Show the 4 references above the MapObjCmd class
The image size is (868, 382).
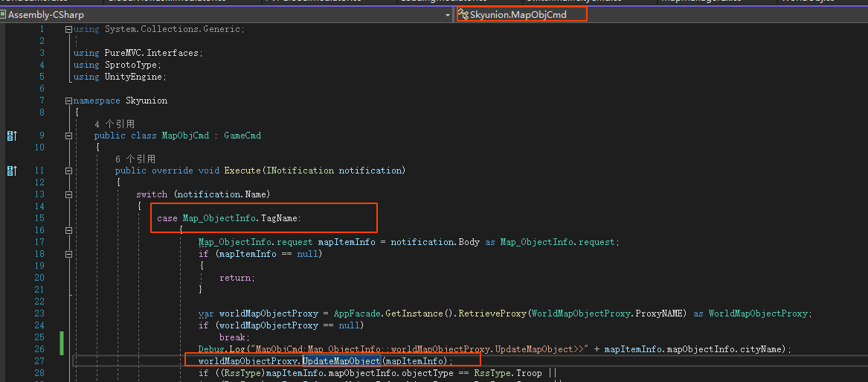[x=115, y=124]
